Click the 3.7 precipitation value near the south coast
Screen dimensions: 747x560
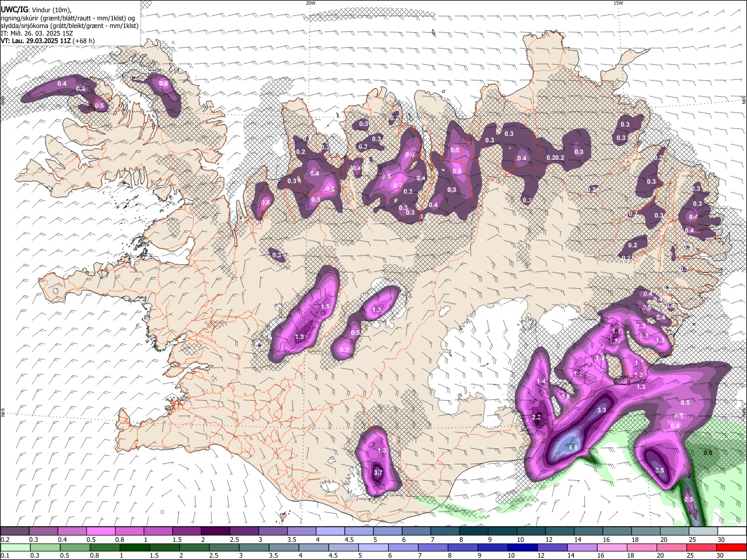(378, 473)
